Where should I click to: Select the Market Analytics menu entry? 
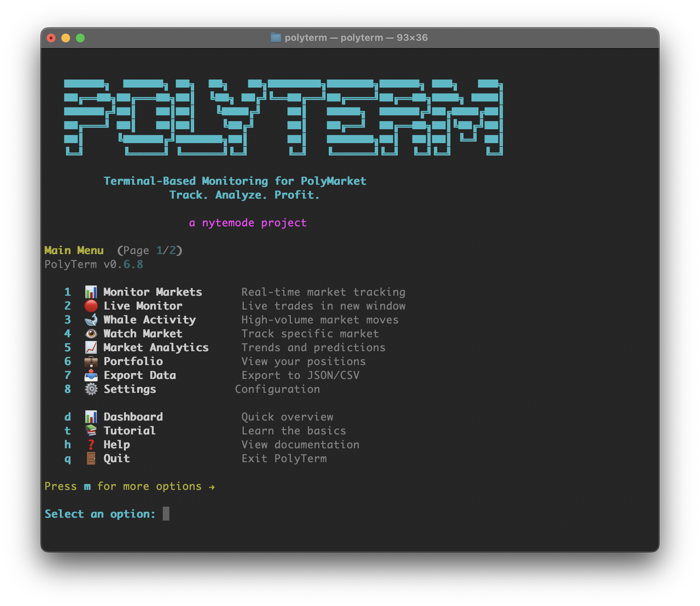pos(156,348)
